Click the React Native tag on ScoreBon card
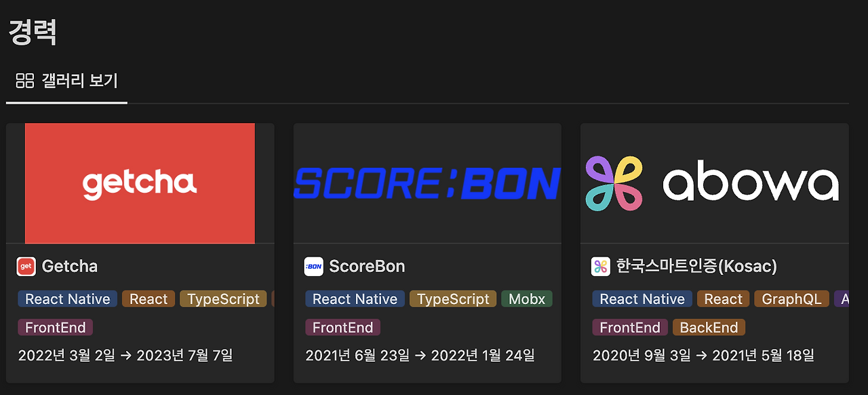Screen dimensions: 868x395 click(x=355, y=299)
